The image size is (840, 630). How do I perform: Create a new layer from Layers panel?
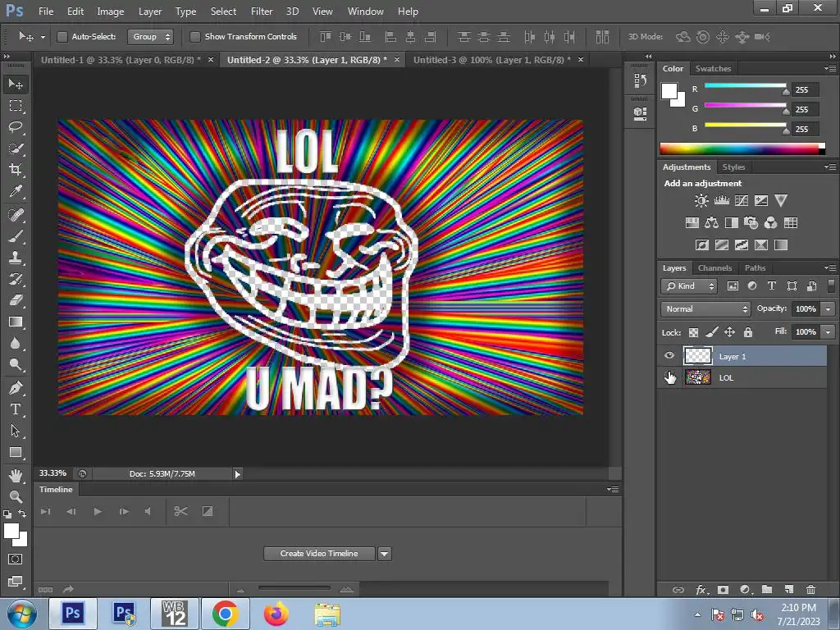pyautogui.click(x=788, y=589)
